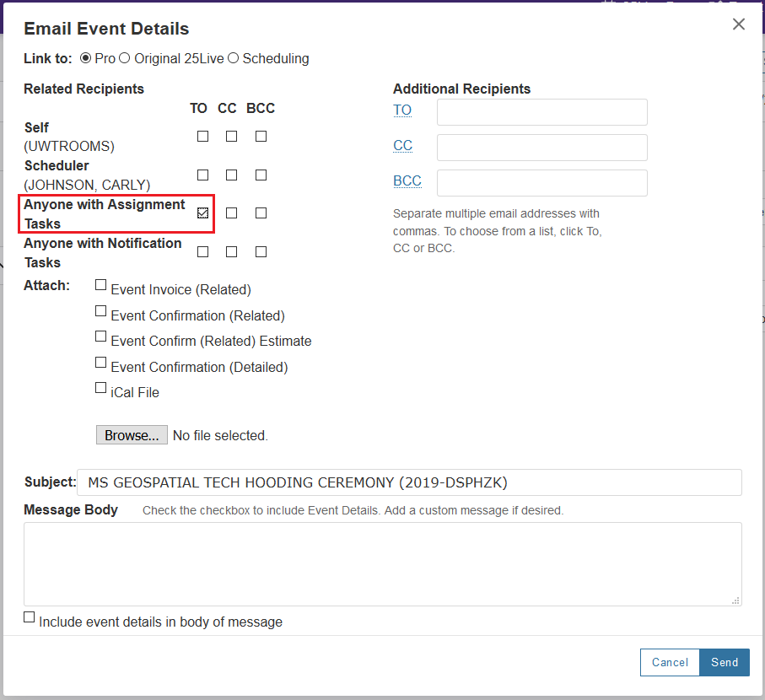765x700 pixels.
Task: Select the Original 25Live radio option
Action: click(125, 58)
